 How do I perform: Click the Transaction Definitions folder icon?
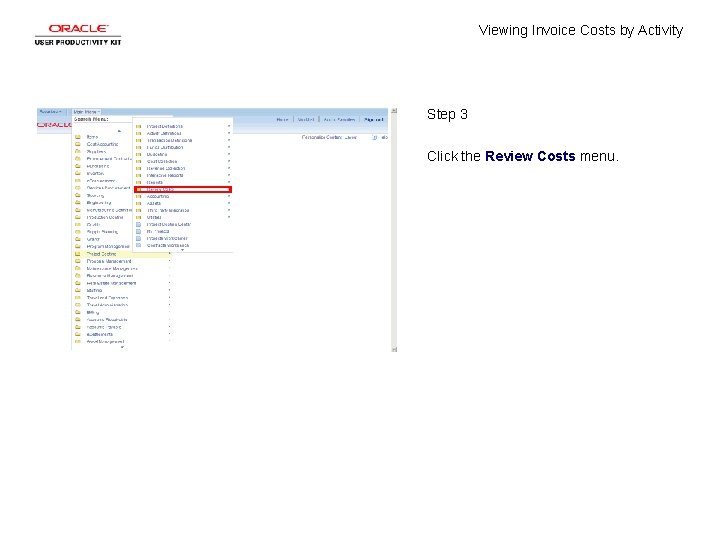(x=138, y=141)
